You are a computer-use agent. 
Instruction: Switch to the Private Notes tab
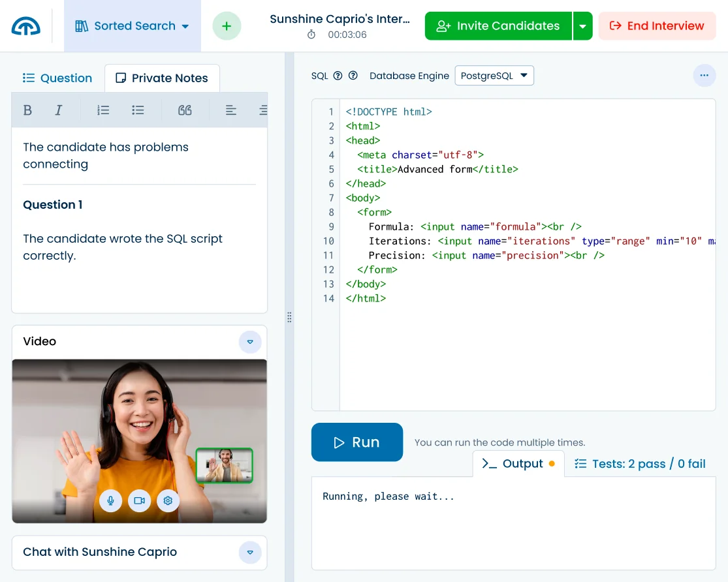(162, 78)
